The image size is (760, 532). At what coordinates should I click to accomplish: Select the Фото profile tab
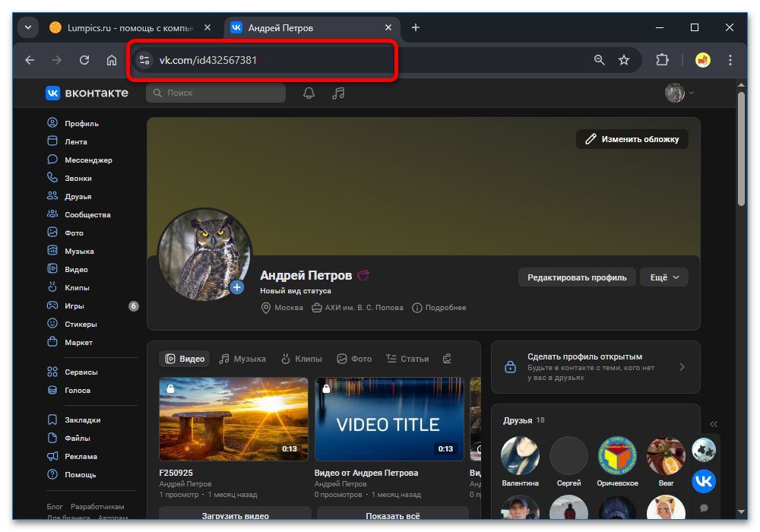click(354, 359)
